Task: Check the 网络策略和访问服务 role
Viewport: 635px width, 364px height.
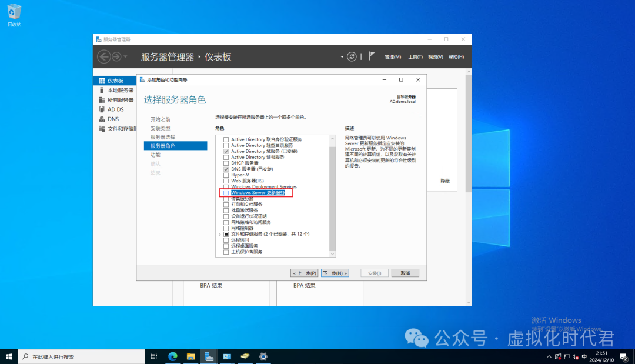Action: coord(226,222)
